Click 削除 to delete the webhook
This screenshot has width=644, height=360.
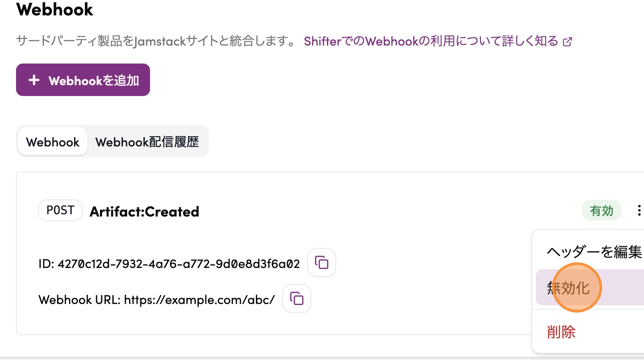coord(561,332)
